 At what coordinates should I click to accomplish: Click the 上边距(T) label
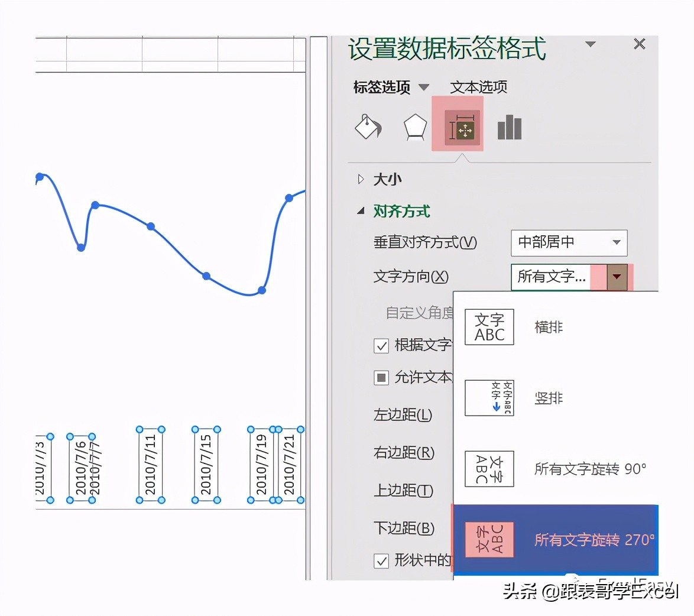[403, 490]
